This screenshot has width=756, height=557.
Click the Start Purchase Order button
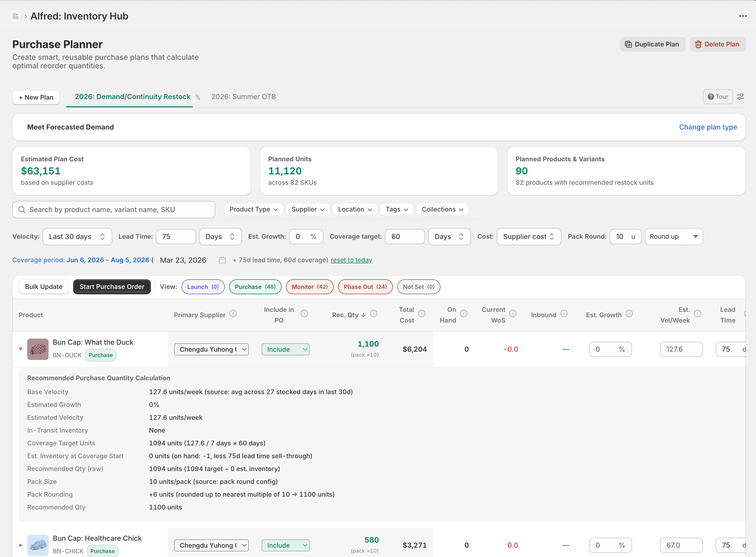[112, 287]
